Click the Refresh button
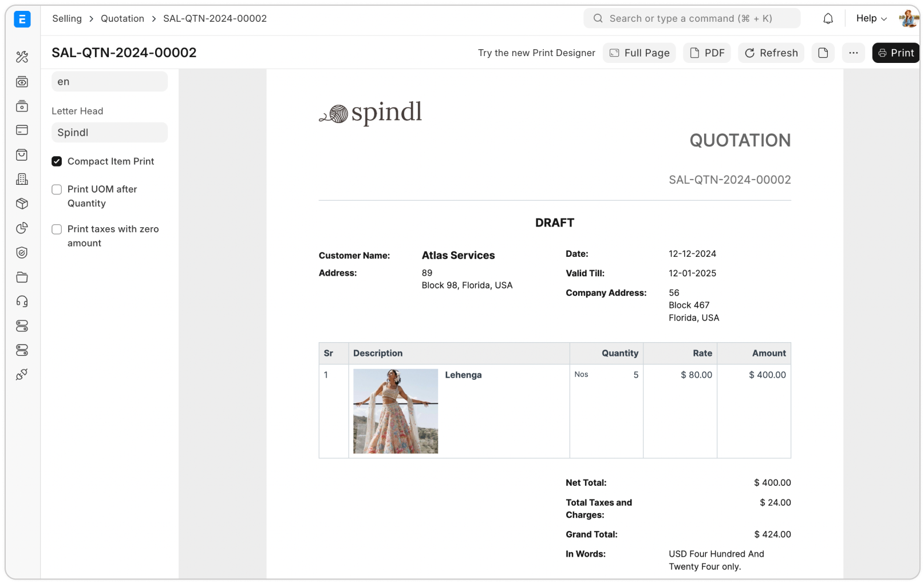924x583 pixels. (771, 53)
